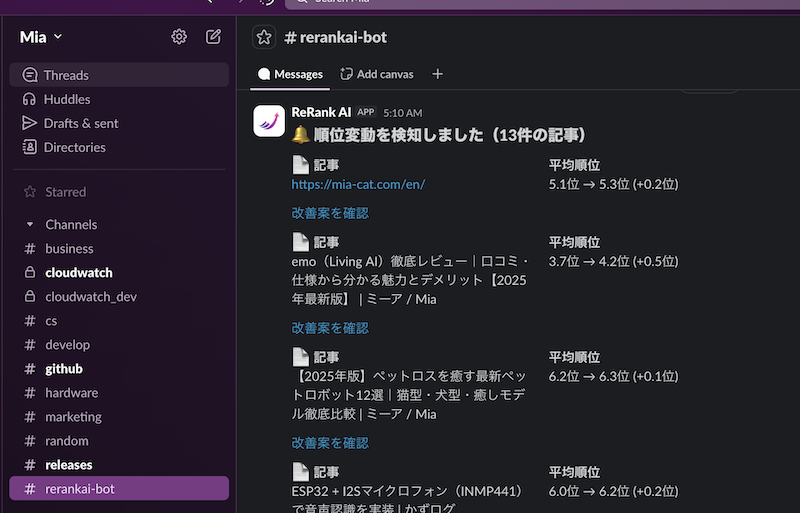Click the 6.2位 → 6.3位 ranking value
Viewport: 800px width, 513px height.
pyautogui.click(x=613, y=376)
